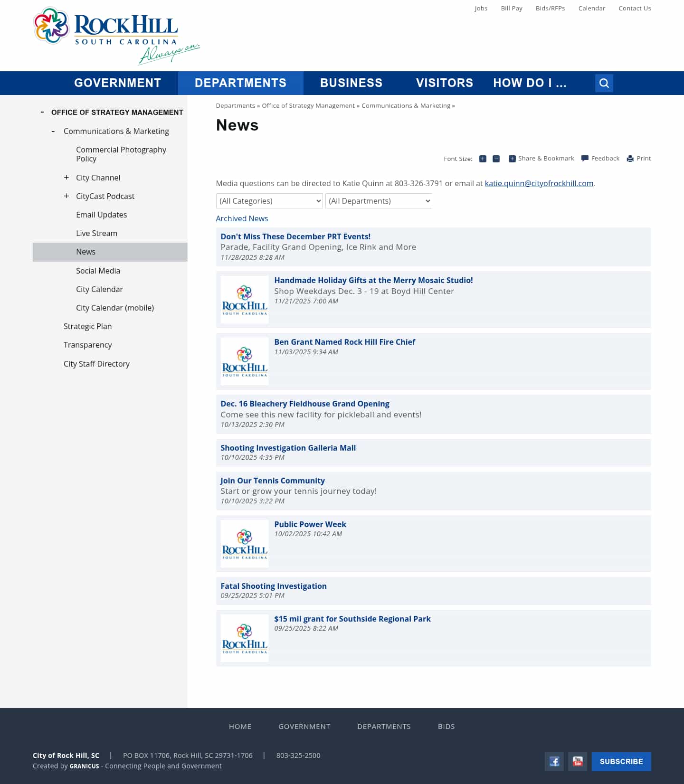This screenshot has width=684, height=784.
Task: Open the Government main menu
Action: tap(118, 83)
